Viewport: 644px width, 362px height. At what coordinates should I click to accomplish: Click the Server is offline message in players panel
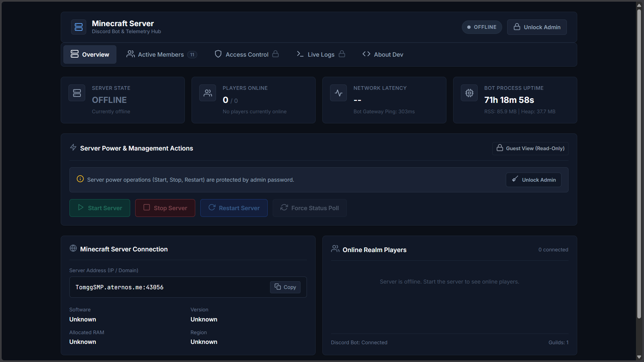coord(449,282)
